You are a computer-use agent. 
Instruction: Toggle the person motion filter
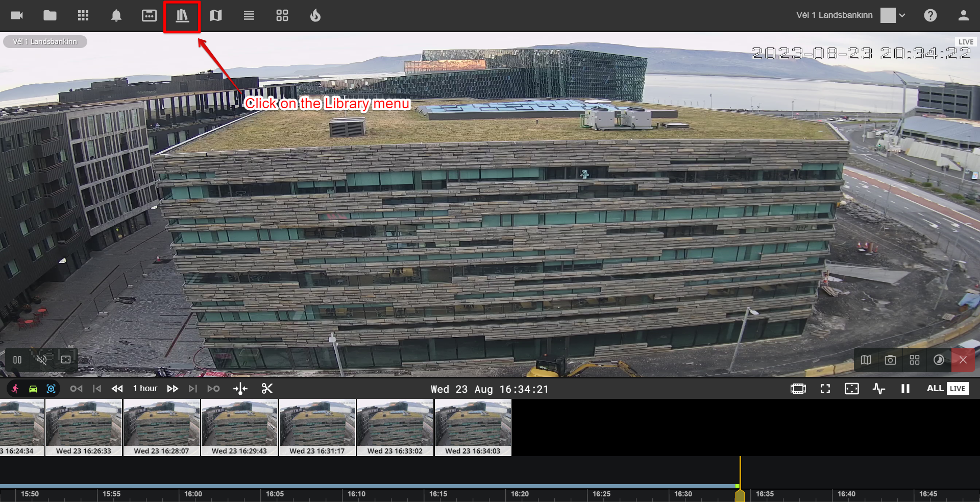point(15,389)
